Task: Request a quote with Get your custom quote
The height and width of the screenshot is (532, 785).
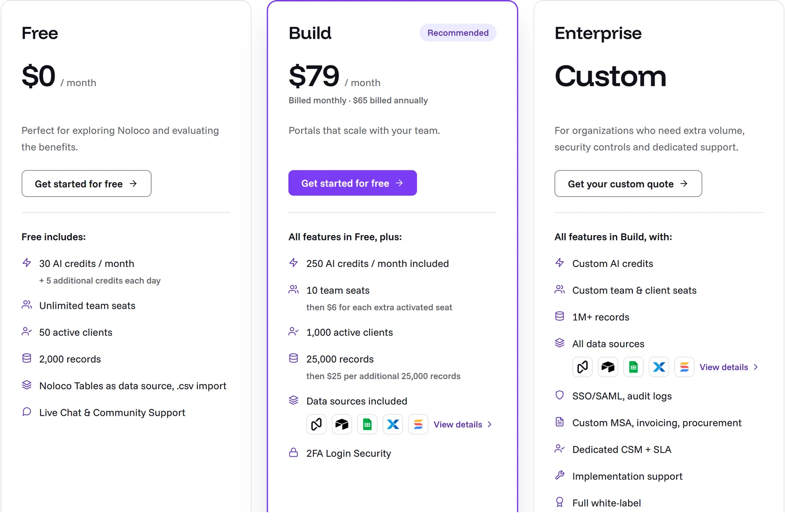Action: click(628, 184)
